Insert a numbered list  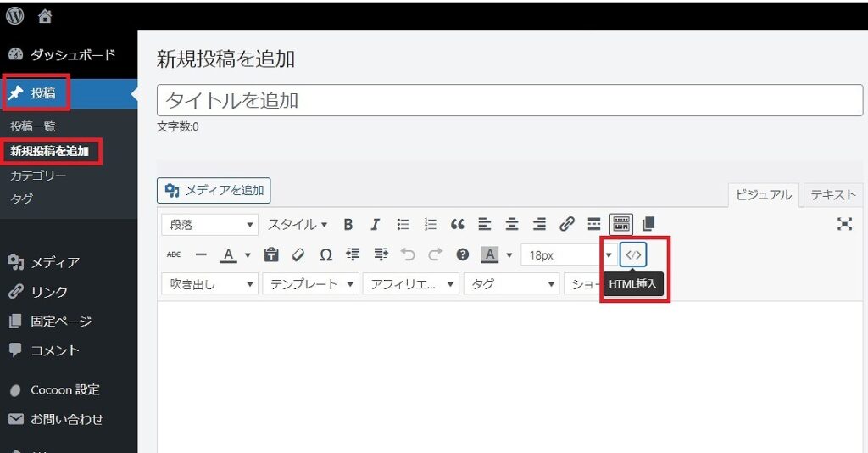click(x=430, y=224)
